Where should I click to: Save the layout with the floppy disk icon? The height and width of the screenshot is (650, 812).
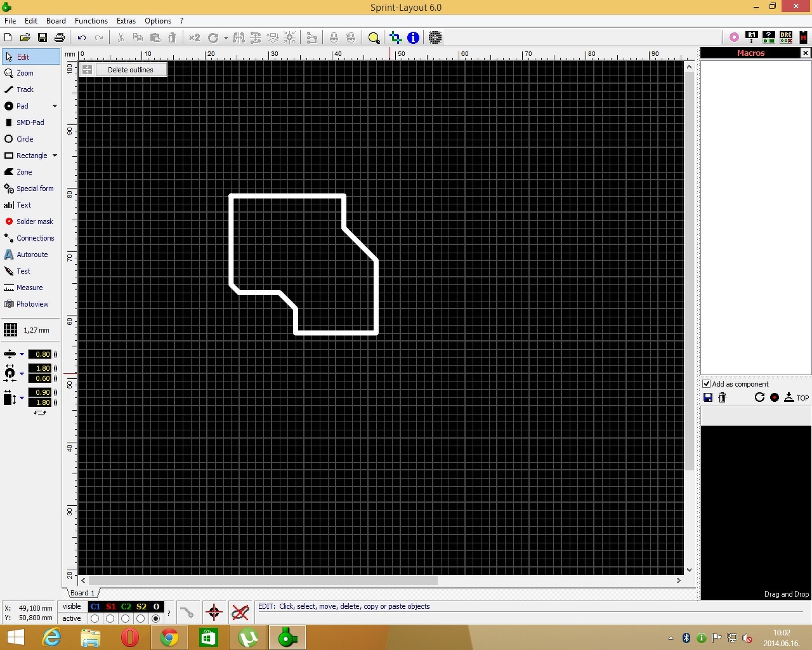[43, 38]
